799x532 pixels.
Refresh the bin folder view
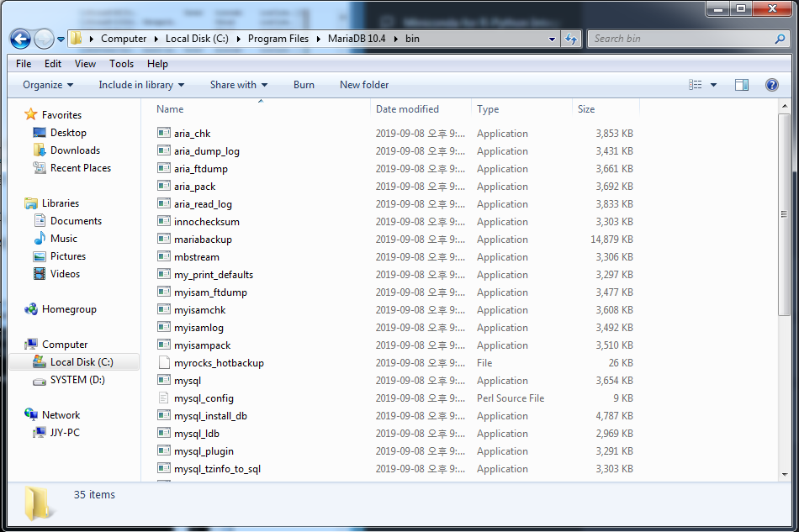(x=571, y=39)
